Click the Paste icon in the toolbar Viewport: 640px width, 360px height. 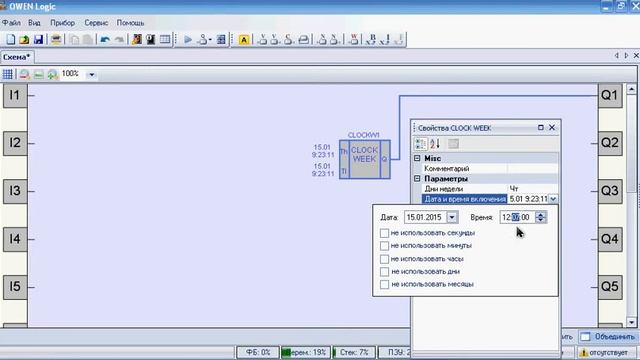pos(88,40)
